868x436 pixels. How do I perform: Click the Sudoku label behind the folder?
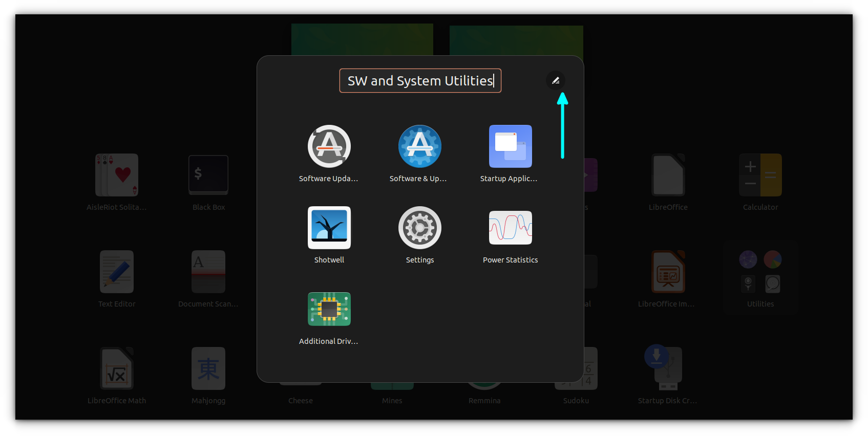coord(576,401)
